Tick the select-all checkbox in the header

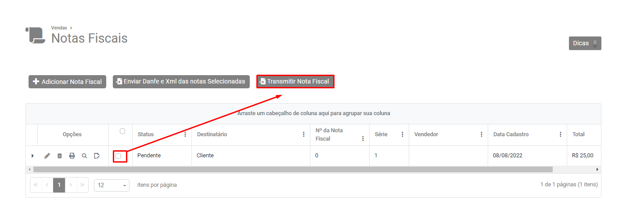pyautogui.click(x=122, y=131)
